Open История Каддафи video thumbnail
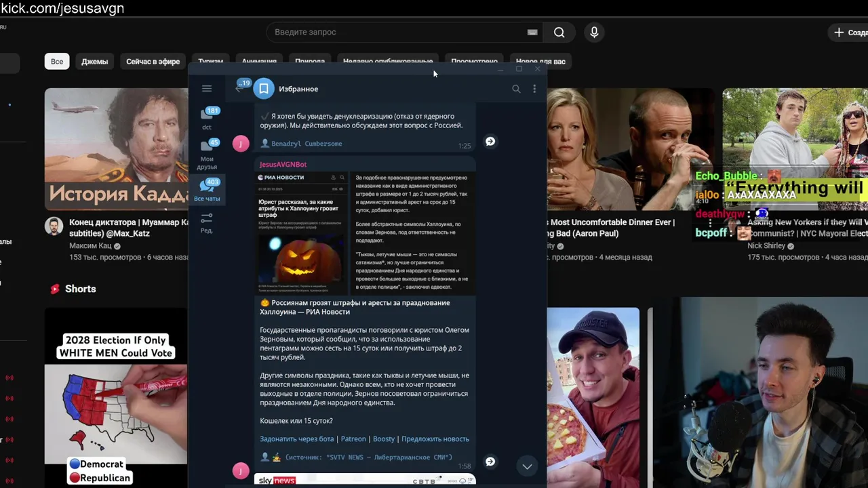The image size is (868, 488). coord(116,149)
